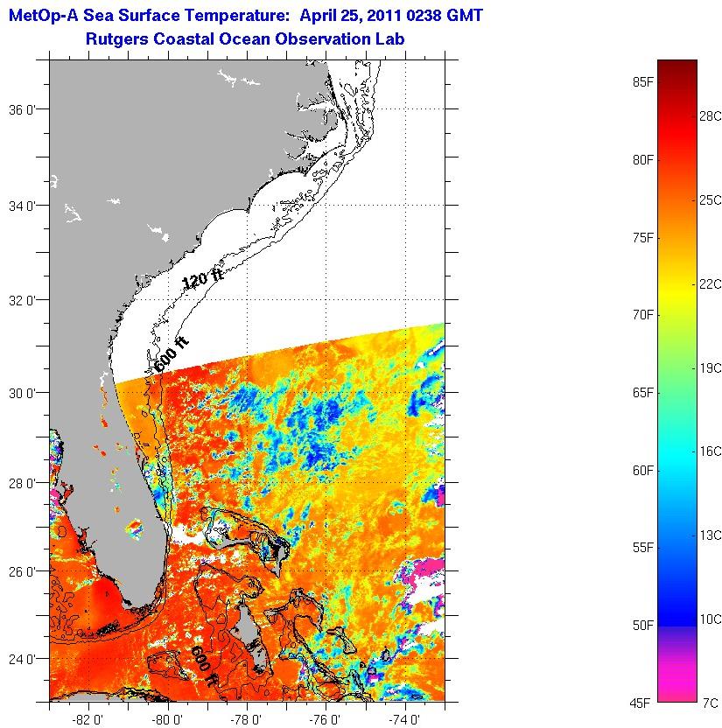Click the 600 ft contour label near 24 degrees north

click(204, 666)
